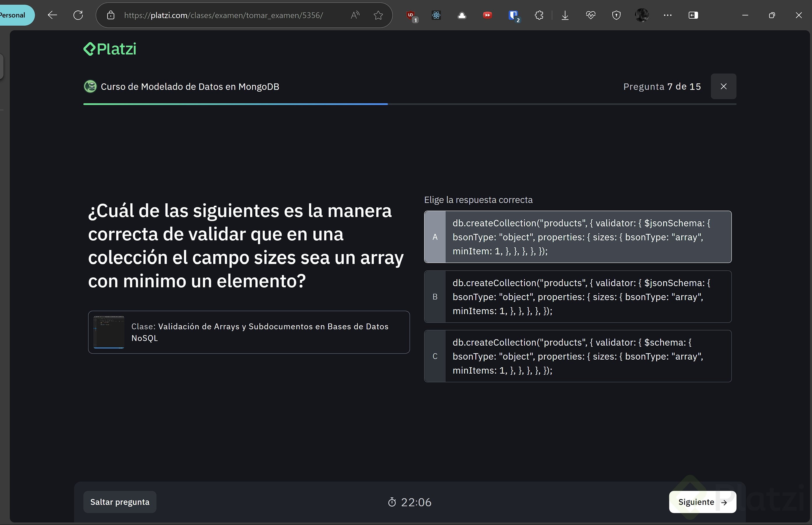Open the uBlock Origin extension icon
Screen dimensions: 812x525
coord(411,15)
